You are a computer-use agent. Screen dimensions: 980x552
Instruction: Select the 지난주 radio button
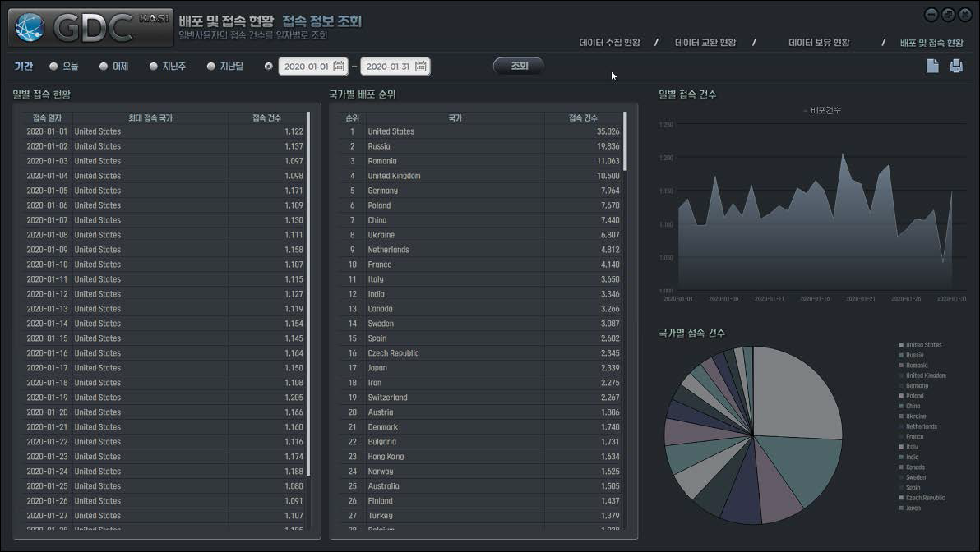click(x=153, y=67)
